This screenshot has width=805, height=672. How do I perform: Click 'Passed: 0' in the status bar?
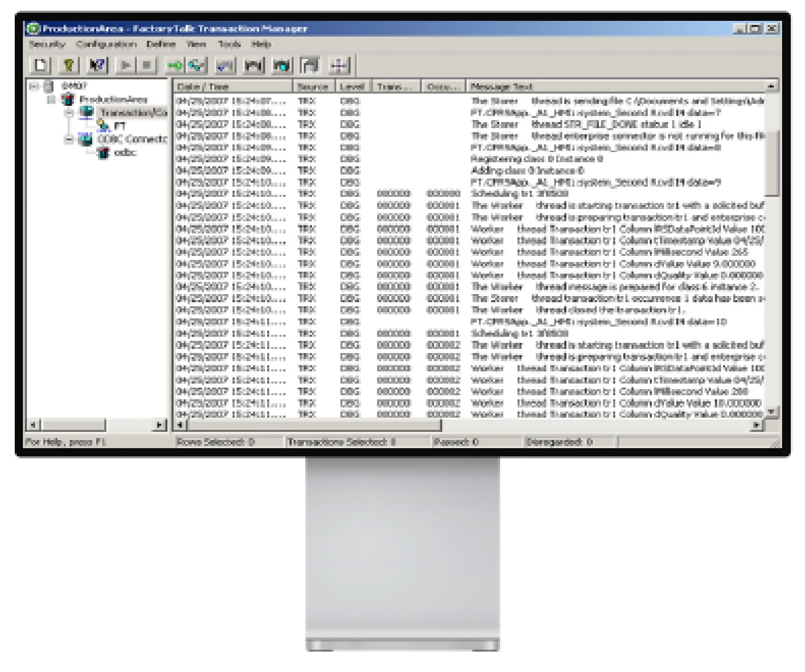(455, 442)
